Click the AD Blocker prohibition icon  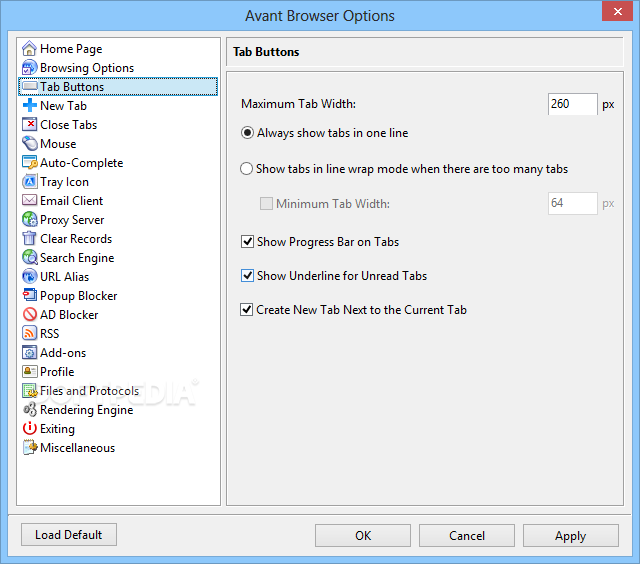[x=29, y=314]
